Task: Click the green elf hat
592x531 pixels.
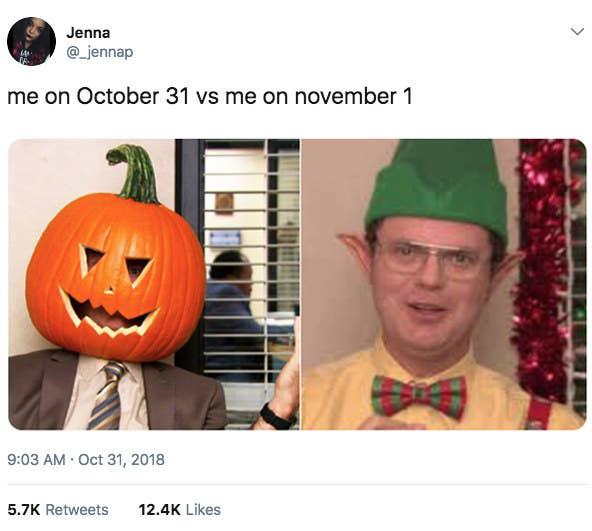Action: click(439, 187)
